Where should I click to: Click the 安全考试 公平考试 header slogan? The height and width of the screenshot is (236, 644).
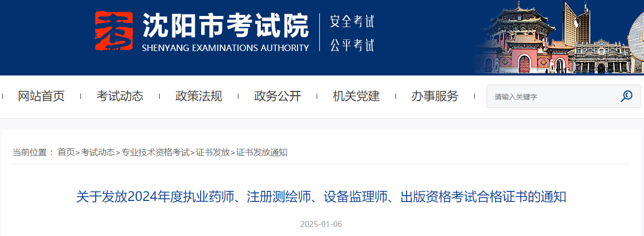coord(352,33)
